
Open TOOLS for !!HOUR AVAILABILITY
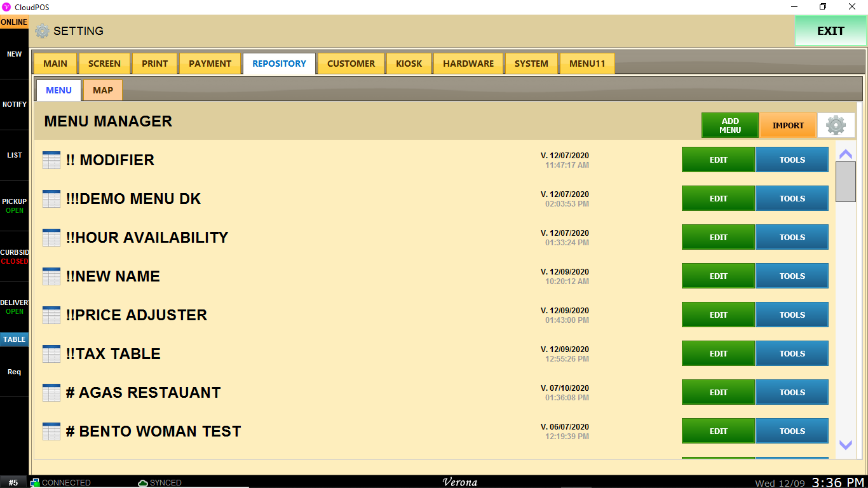pyautogui.click(x=792, y=238)
